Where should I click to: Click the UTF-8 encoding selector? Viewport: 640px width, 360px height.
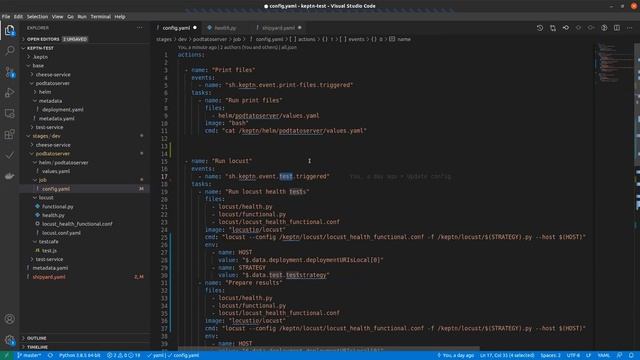tap(573, 356)
